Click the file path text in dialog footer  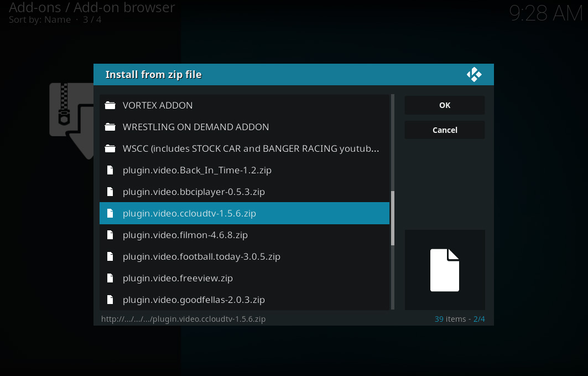[184, 319]
